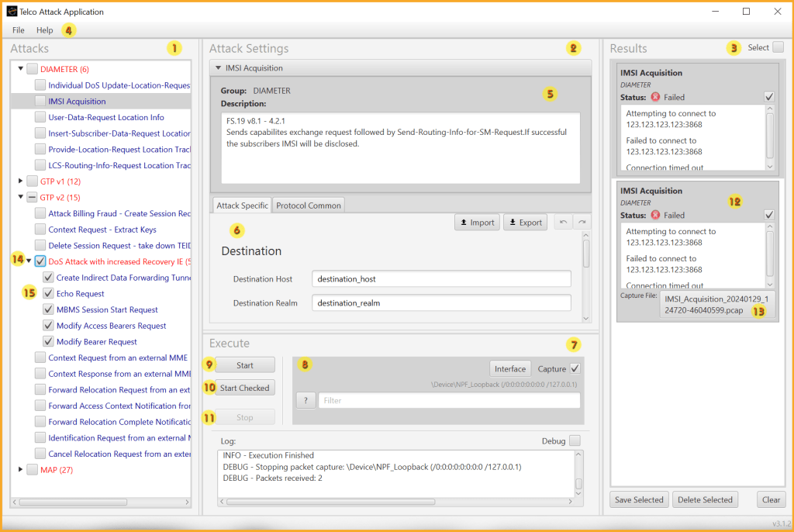The width and height of the screenshot is (794, 532).
Task: Switch to the Protocol Common tab
Action: [x=309, y=206]
